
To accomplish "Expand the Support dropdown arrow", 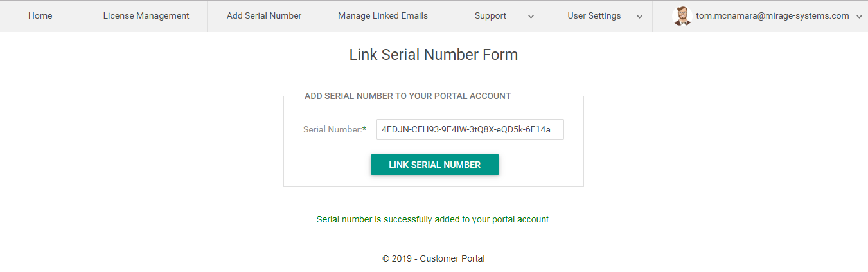I will tap(531, 17).
